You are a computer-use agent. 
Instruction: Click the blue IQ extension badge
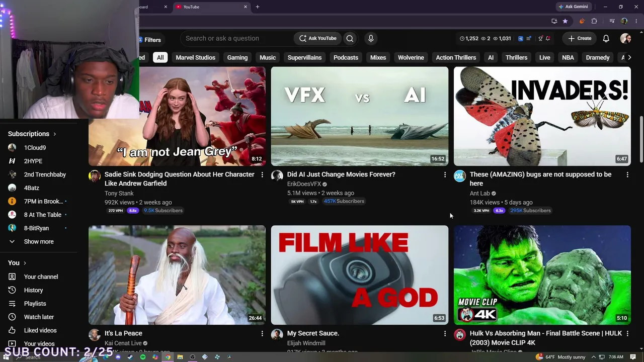pyautogui.click(x=521, y=38)
